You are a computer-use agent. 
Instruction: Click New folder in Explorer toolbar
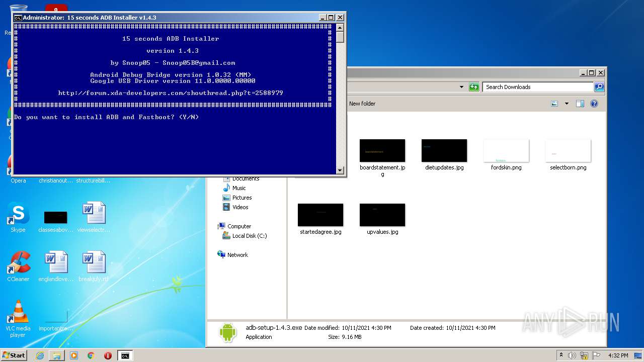[362, 104]
